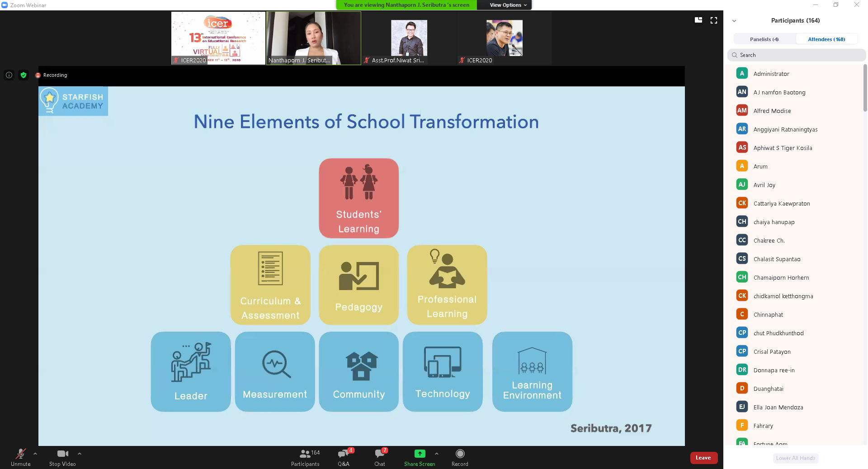
Task: Open the Q&A panel icon
Action: (344, 455)
